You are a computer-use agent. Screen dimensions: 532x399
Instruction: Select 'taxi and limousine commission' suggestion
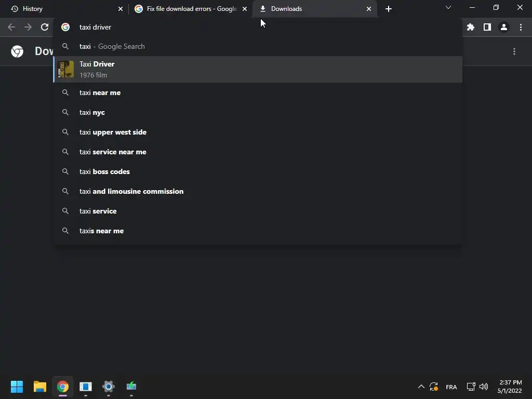click(x=258, y=191)
